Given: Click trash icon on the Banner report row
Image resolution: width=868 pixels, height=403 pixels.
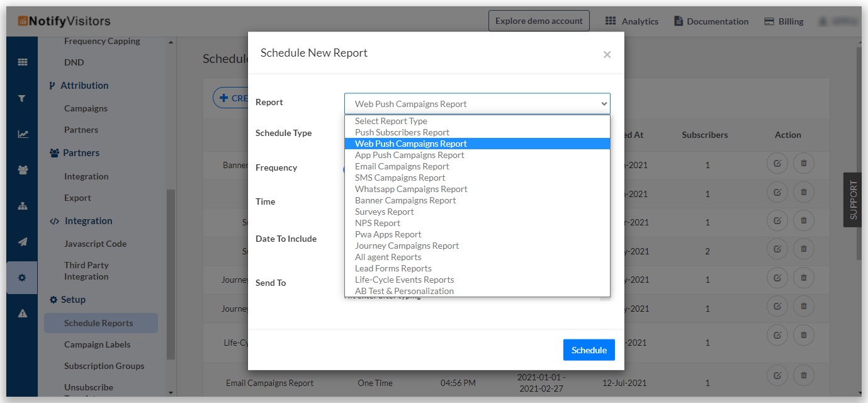Looking at the screenshot, I should 804,163.
